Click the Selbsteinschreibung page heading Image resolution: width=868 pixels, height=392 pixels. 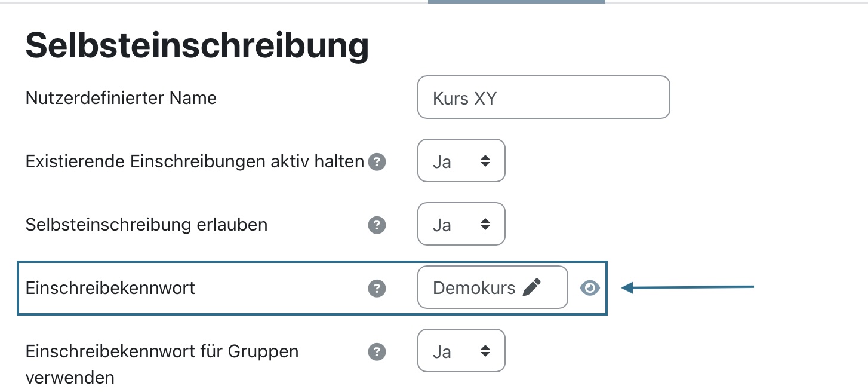pyautogui.click(x=197, y=45)
